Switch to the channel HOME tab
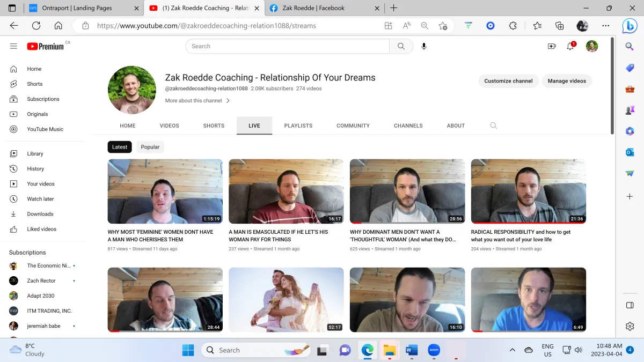Viewport: 644px width, 362px height. 128,125
